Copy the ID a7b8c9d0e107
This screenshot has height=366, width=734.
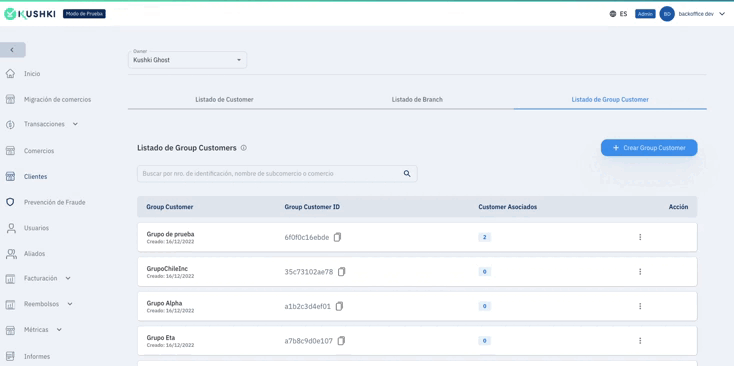coord(341,341)
